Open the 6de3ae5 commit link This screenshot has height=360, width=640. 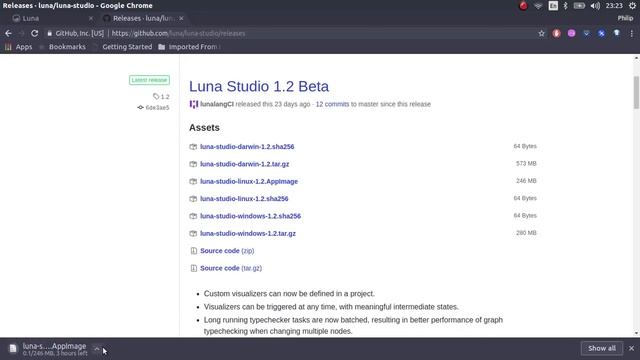coord(157,108)
